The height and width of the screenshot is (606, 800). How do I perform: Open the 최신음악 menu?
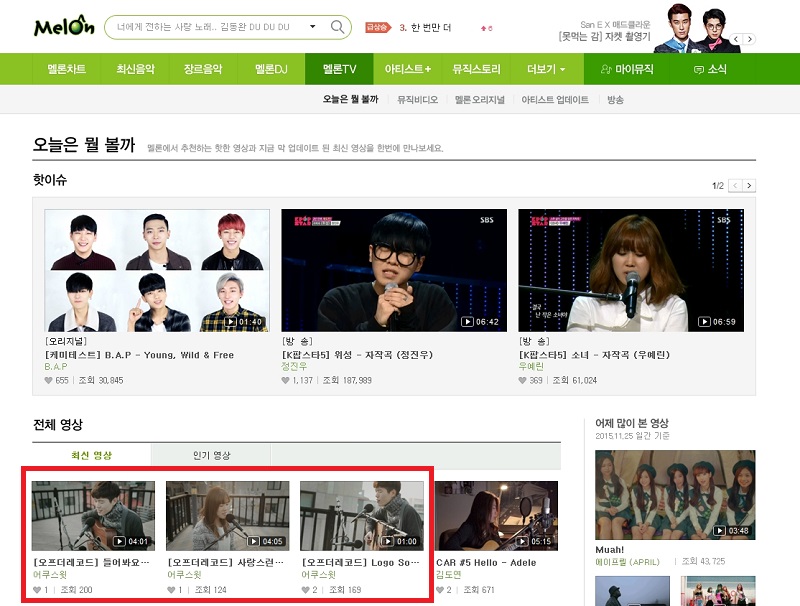pos(135,69)
